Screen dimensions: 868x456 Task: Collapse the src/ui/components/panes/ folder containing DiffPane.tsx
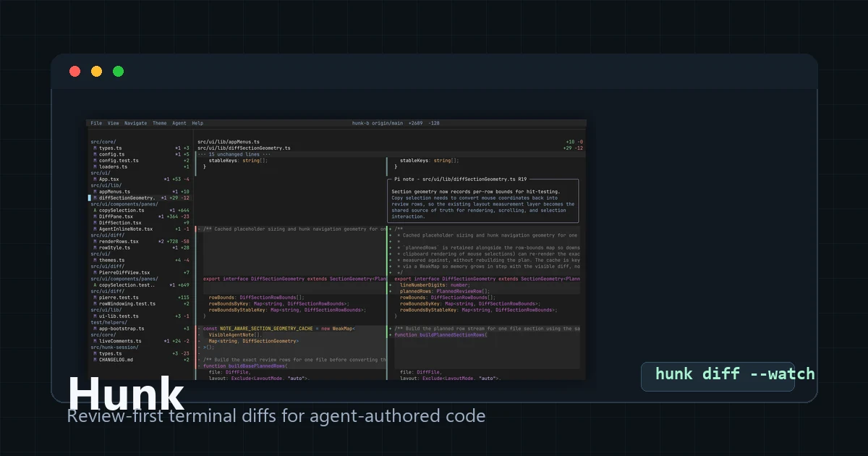tap(124, 204)
